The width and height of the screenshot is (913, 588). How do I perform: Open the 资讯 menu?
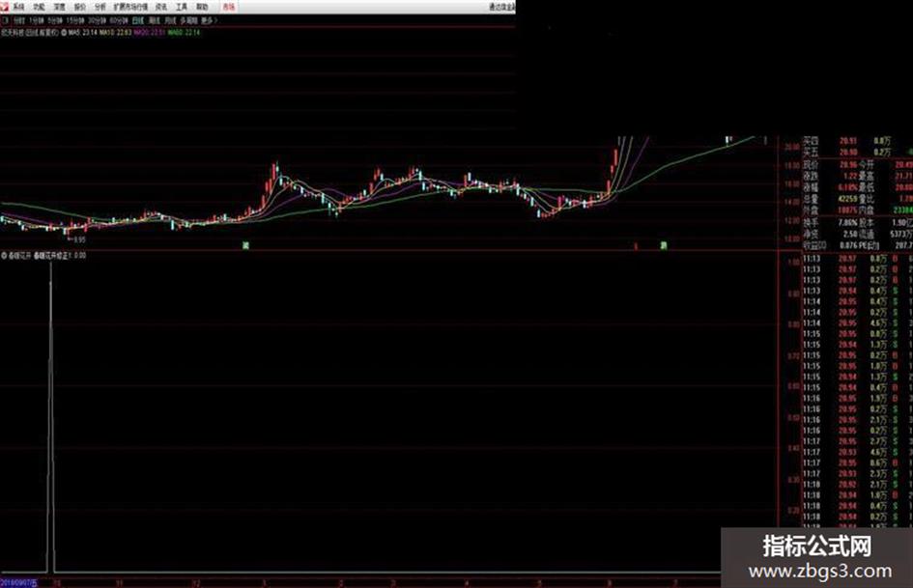[x=161, y=7]
